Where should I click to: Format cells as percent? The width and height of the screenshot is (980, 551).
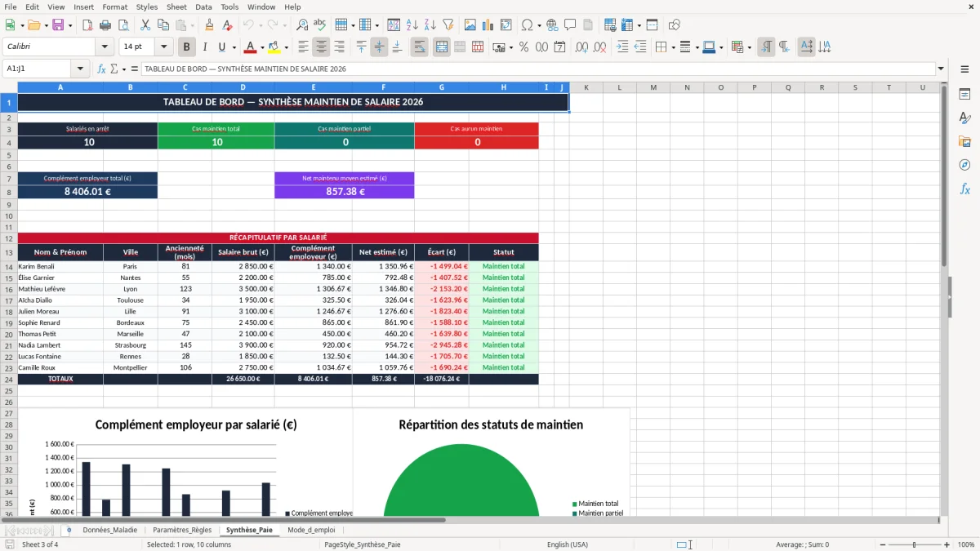[523, 47]
